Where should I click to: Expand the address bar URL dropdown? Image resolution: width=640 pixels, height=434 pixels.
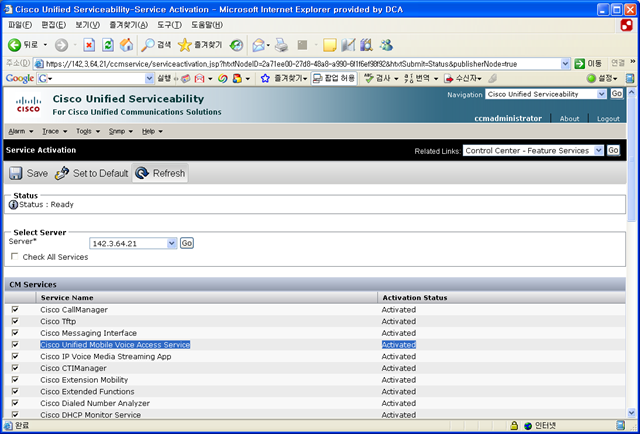pos(565,64)
